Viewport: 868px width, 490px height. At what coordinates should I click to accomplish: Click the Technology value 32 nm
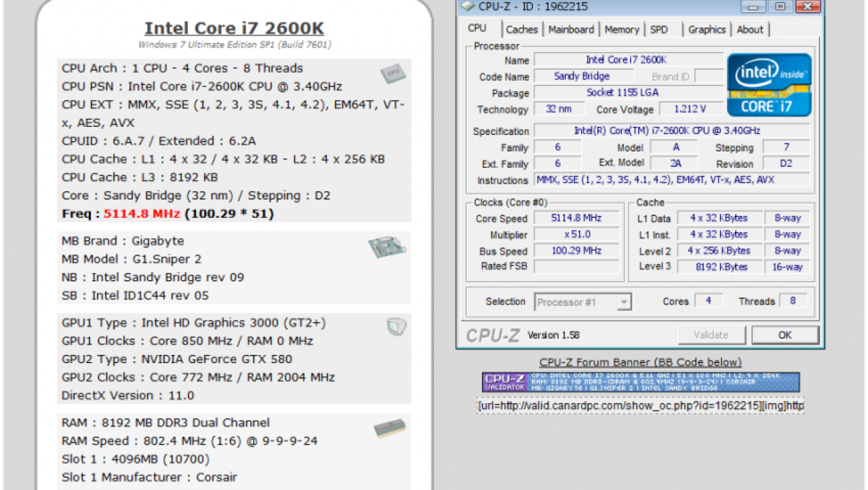(x=558, y=109)
